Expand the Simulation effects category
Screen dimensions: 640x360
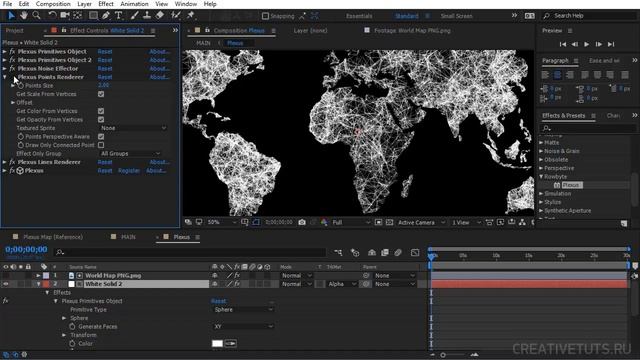coord(541,193)
